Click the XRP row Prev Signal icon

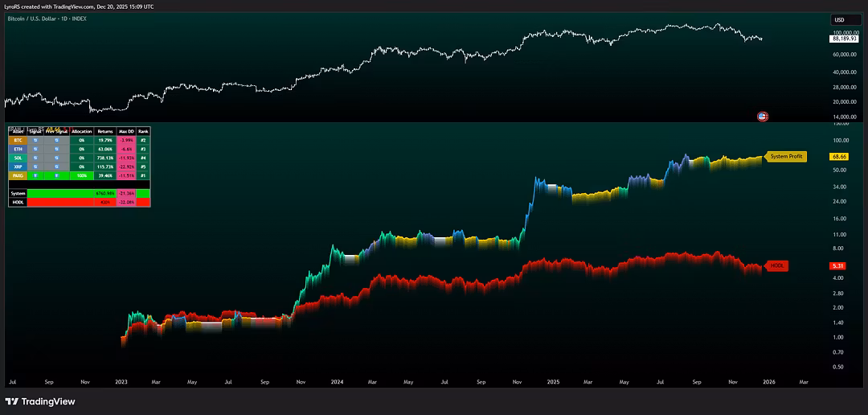tap(58, 166)
